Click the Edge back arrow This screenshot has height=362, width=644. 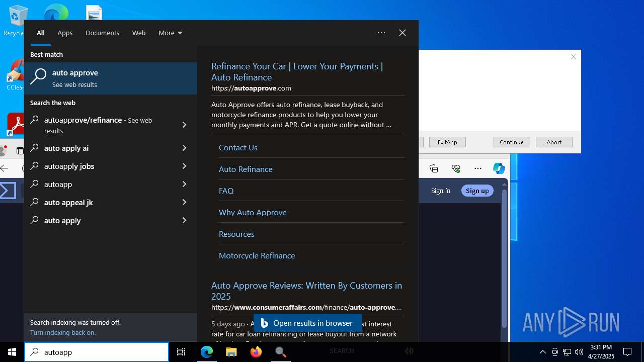[x=4, y=168]
